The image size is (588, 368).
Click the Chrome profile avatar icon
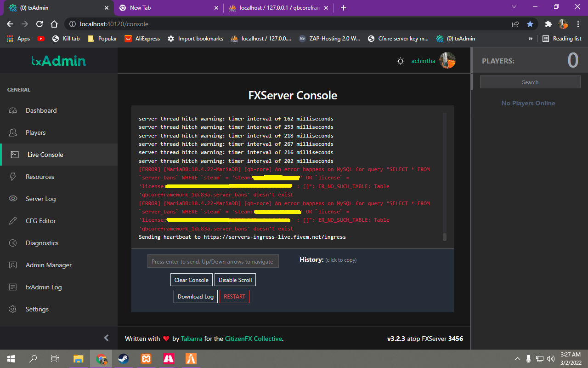coord(563,24)
